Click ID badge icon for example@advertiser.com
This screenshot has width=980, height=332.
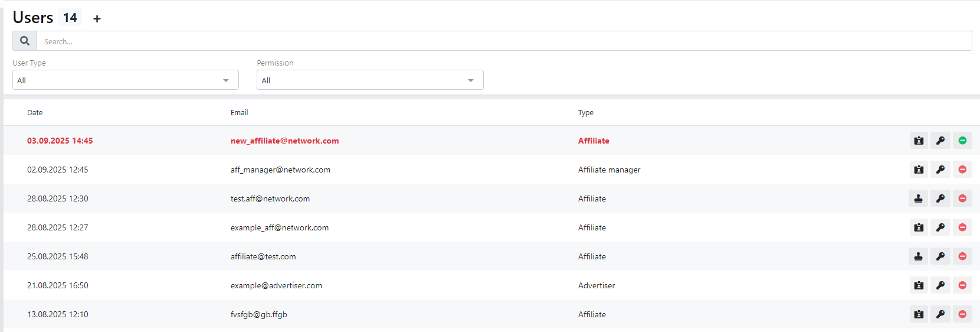[919, 285]
